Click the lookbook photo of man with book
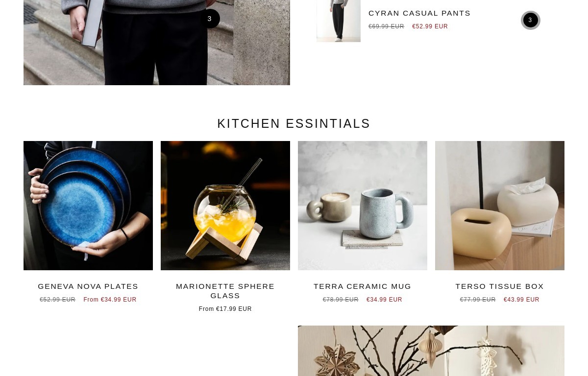Viewport: 588px width, 376px height. pyautogui.click(x=157, y=43)
